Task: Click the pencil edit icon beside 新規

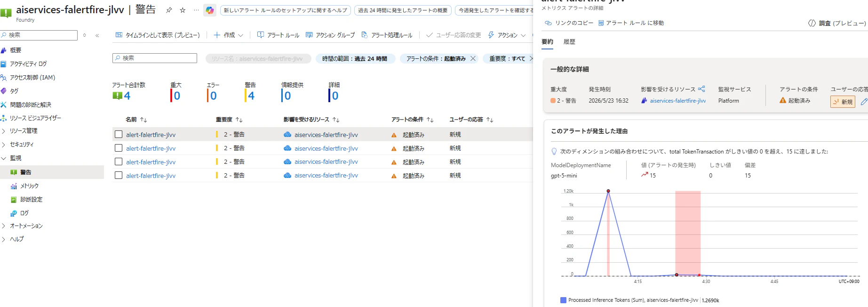Action: (x=864, y=102)
